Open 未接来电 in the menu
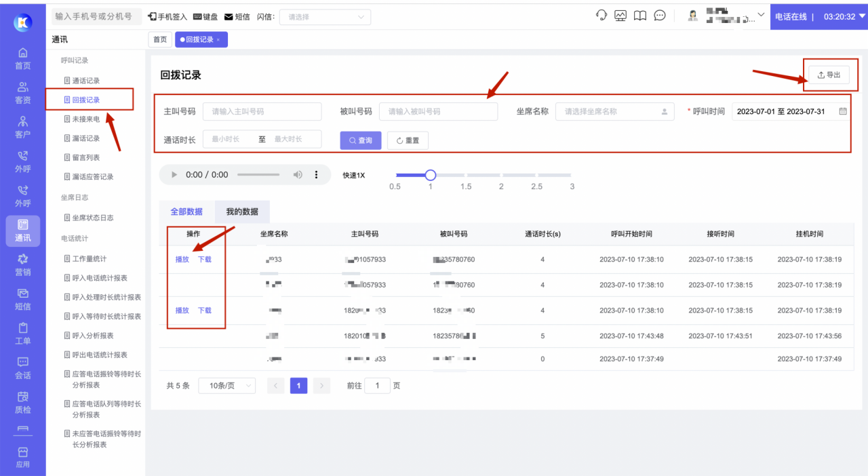This screenshot has width=868, height=476. click(81, 119)
